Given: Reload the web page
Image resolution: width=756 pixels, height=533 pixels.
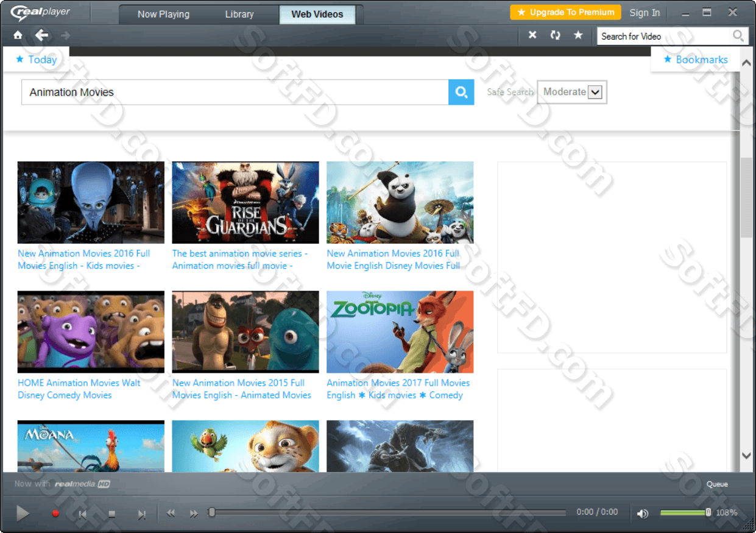Looking at the screenshot, I should point(555,35).
